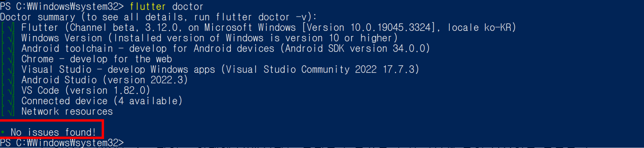Click the green bullet before No issues found
This screenshot has height=148, width=644.
[3, 132]
